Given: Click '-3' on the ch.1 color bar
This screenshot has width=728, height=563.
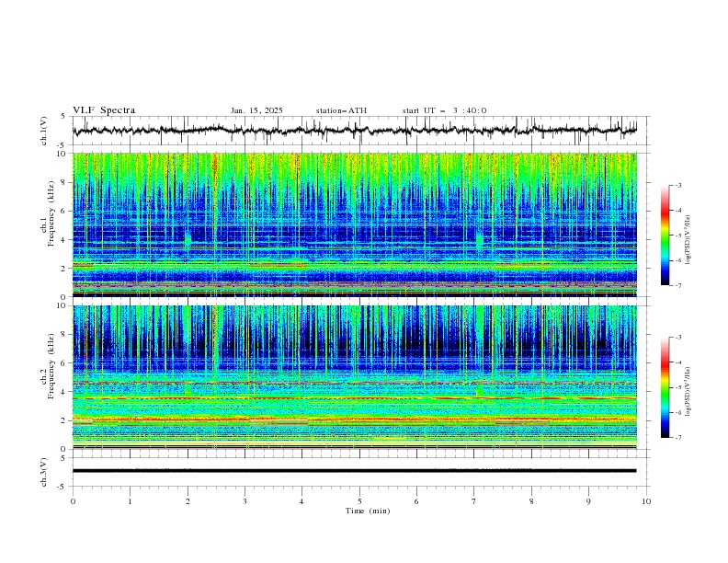Looking at the screenshot, I should click(677, 185).
